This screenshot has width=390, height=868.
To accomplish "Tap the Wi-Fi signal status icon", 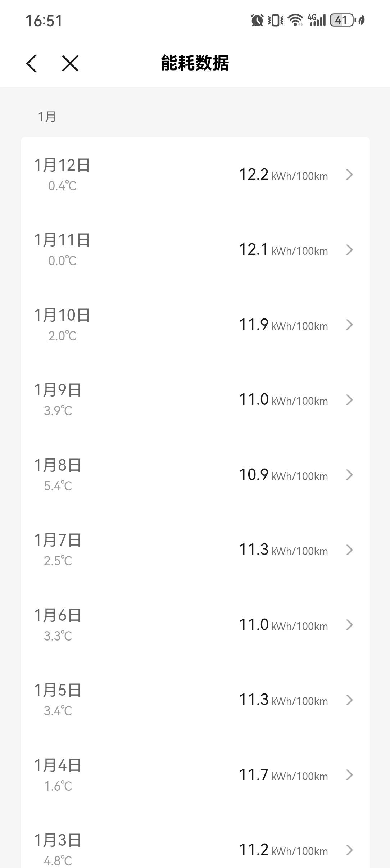I will pos(296,21).
